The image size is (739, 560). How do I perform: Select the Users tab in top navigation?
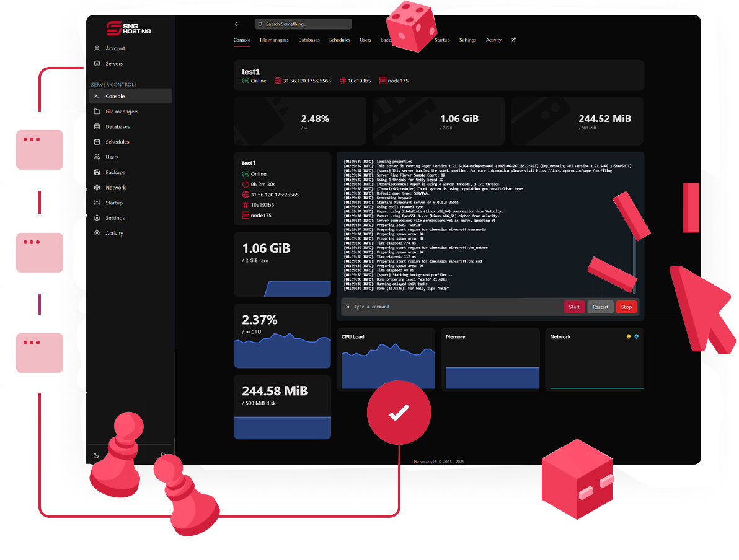pos(365,40)
